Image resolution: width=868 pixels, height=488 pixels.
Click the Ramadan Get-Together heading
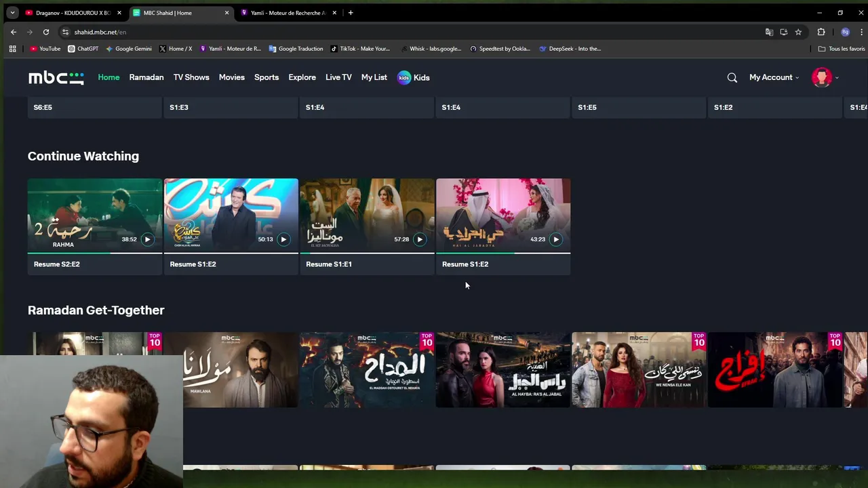tap(96, 310)
